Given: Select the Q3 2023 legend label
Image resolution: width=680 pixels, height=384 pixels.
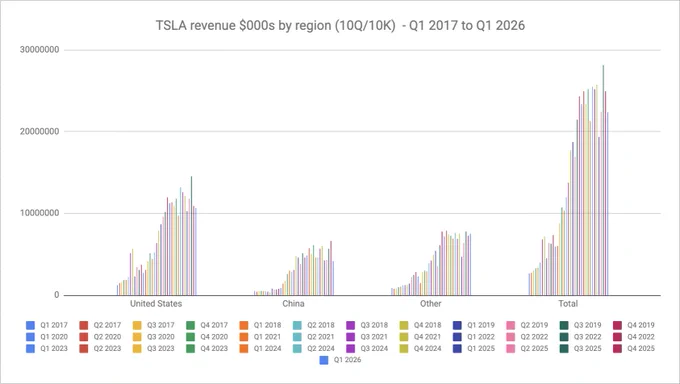Looking at the screenshot, I should [x=160, y=348].
